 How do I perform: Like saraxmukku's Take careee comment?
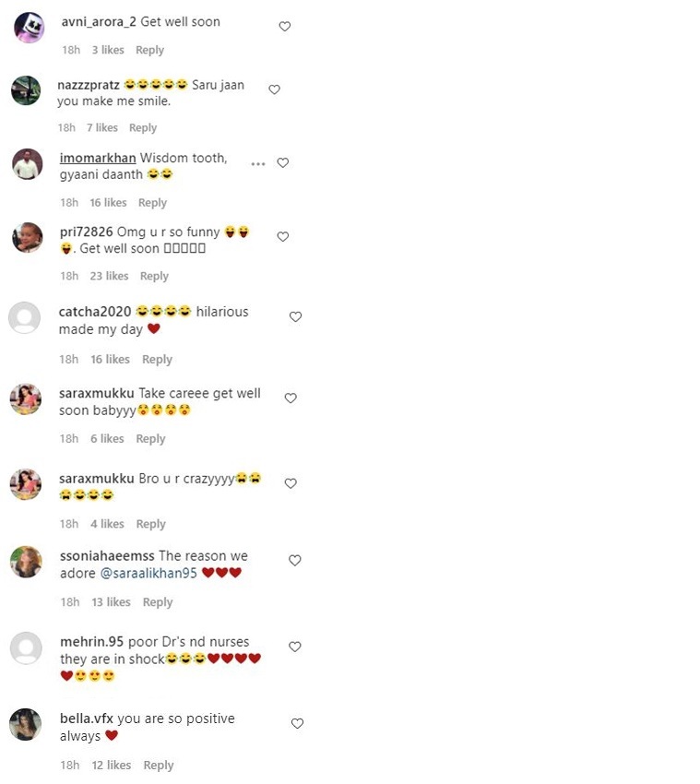coord(291,398)
